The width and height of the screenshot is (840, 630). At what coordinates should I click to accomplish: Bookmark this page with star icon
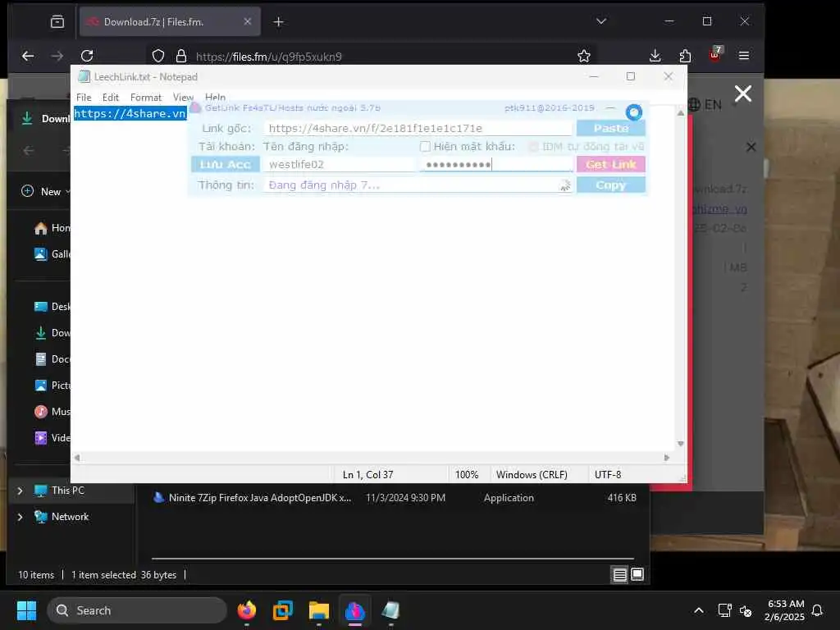(584, 56)
